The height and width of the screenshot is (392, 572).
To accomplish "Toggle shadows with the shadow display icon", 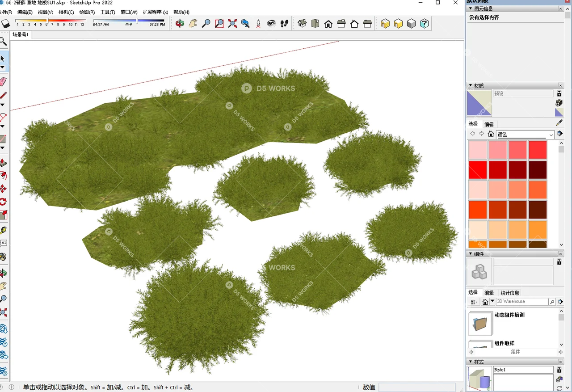I will (6, 23).
